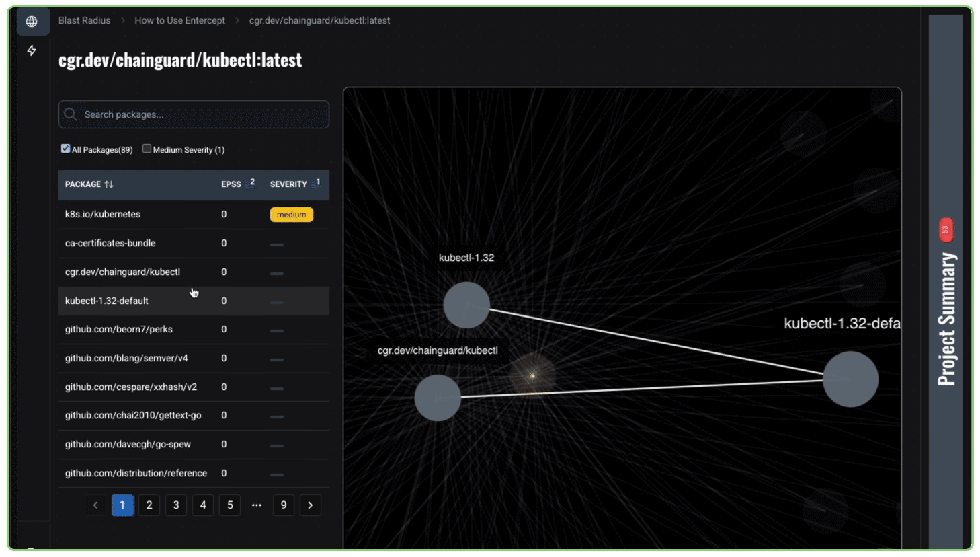Select the k8s.io/kubernetes package row
Image resolution: width=980 pixels, height=557 pixels.
194,215
